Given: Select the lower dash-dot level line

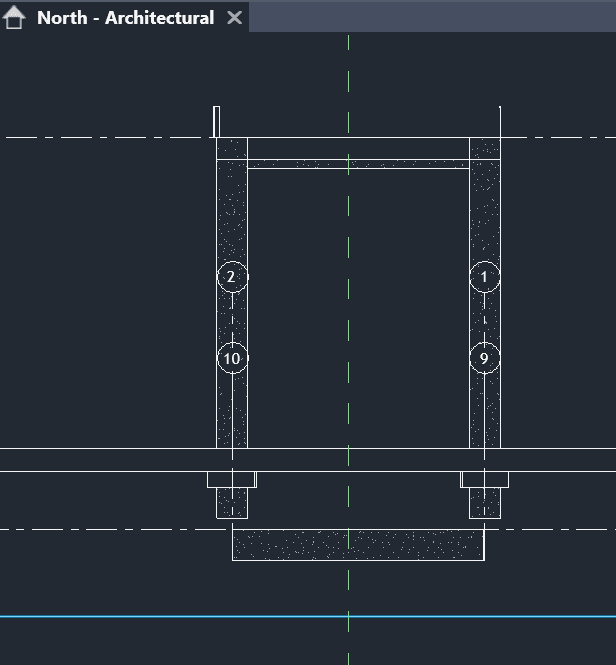Looking at the screenshot, I should [100, 529].
